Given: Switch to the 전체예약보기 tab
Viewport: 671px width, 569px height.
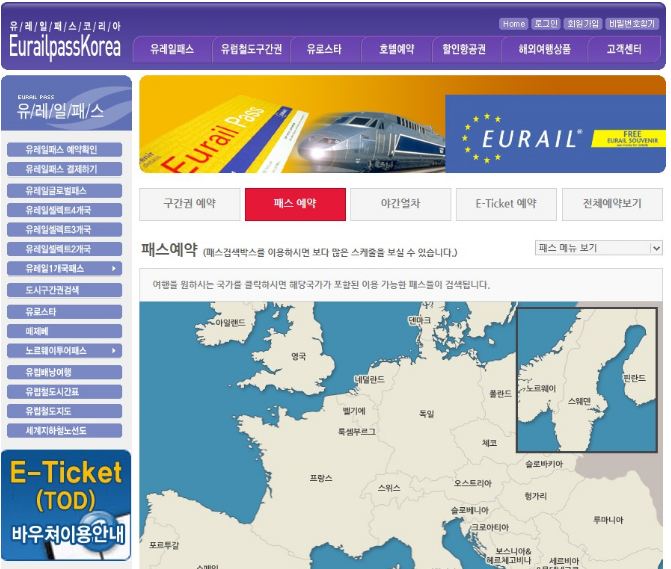Looking at the screenshot, I should click(x=612, y=204).
